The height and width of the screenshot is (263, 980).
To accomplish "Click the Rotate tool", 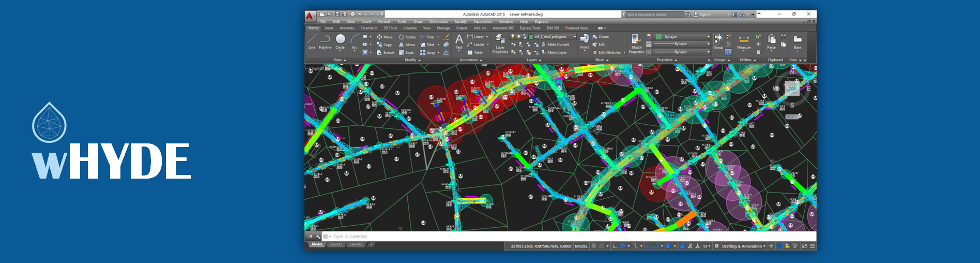I will pyautogui.click(x=407, y=37).
